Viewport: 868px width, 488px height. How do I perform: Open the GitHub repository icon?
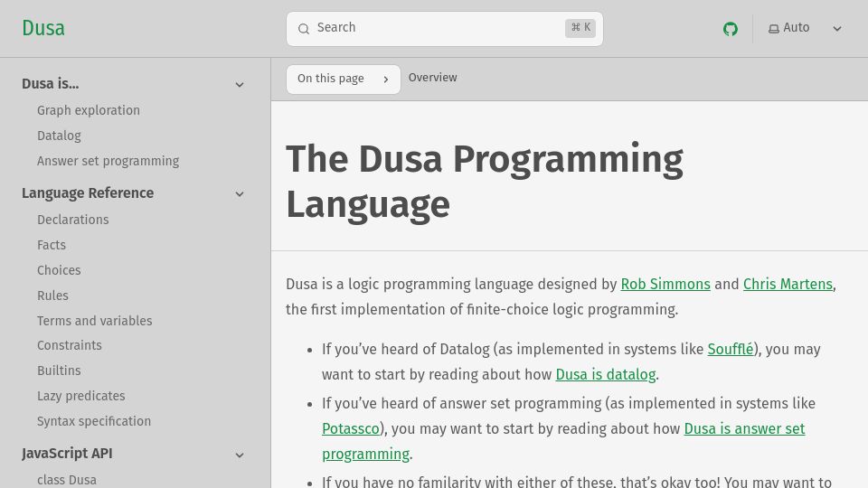[731, 29]
